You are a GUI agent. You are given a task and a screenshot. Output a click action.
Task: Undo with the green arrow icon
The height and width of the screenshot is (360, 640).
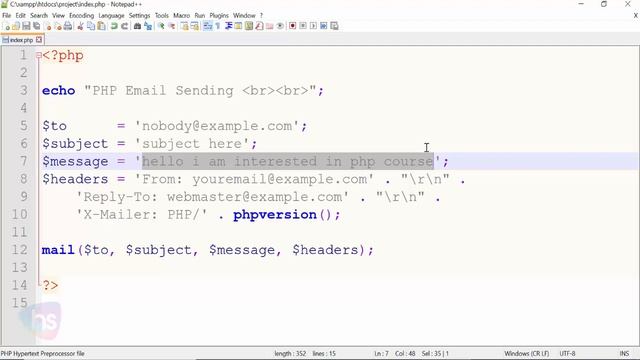pyautogui.click(x=114, y=26)
